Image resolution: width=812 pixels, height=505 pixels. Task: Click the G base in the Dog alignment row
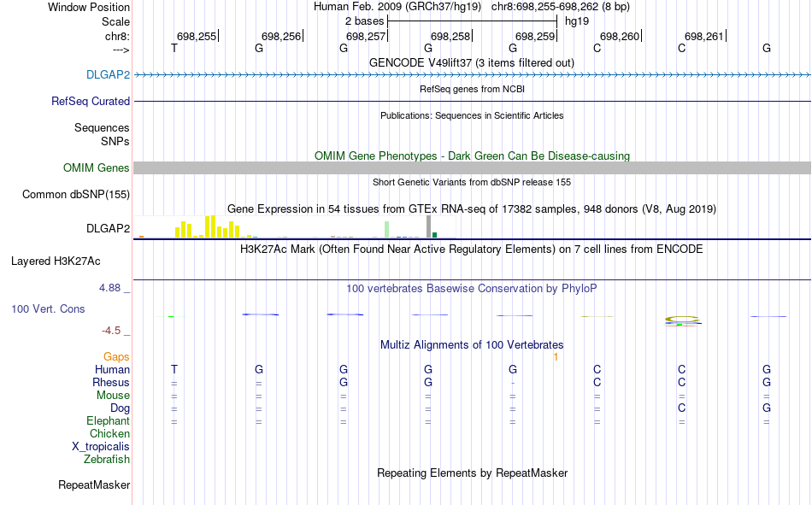click(x=767, y=408)
